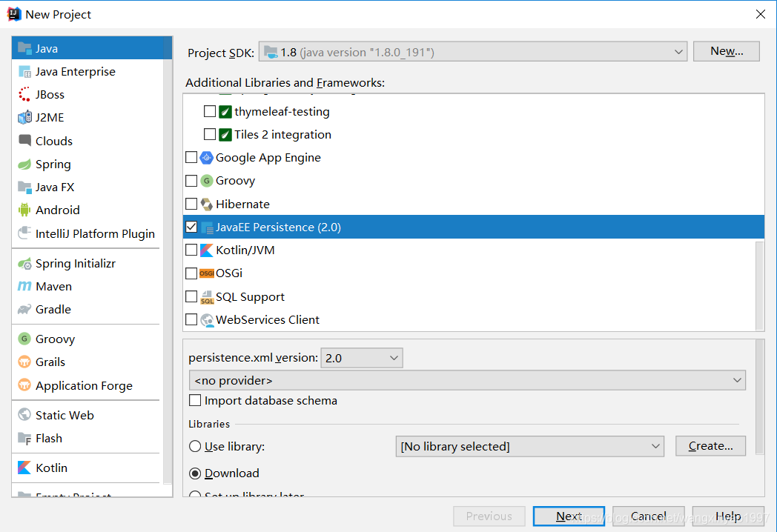The height and width of the screenshot is (532, 777).
Task: Open the No library selected dropdown
Action: (529, 446)
